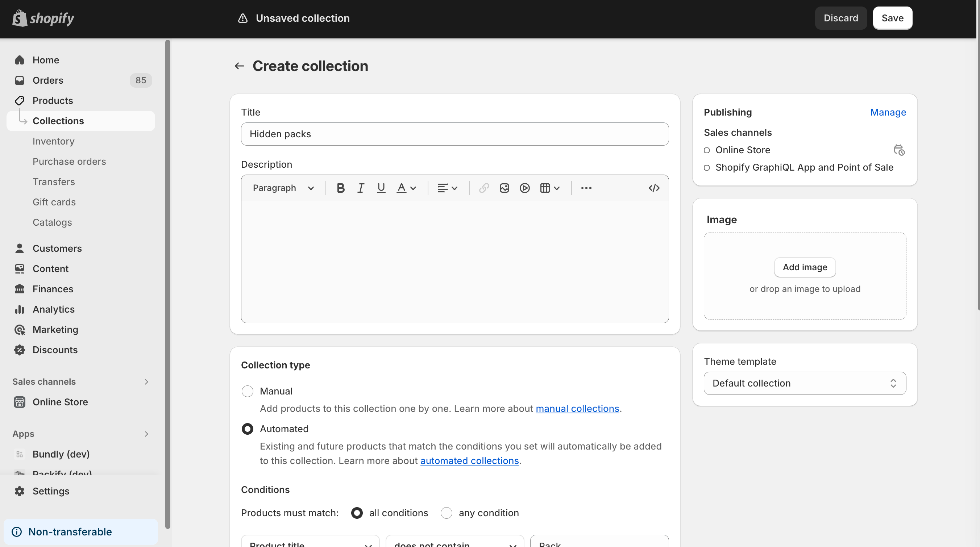Open the Theme template Default collection dropdown
The image size is (980, 547).
pyautogui.click(x=805, y=383)
